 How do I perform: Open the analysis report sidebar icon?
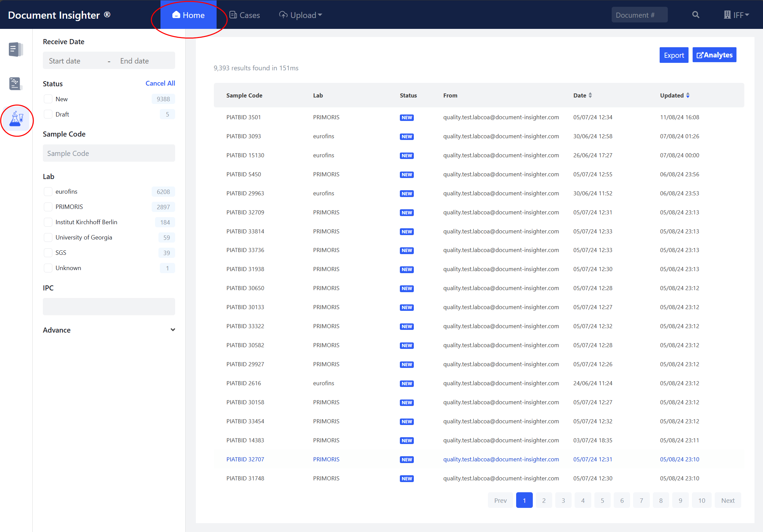pos(16,84)
